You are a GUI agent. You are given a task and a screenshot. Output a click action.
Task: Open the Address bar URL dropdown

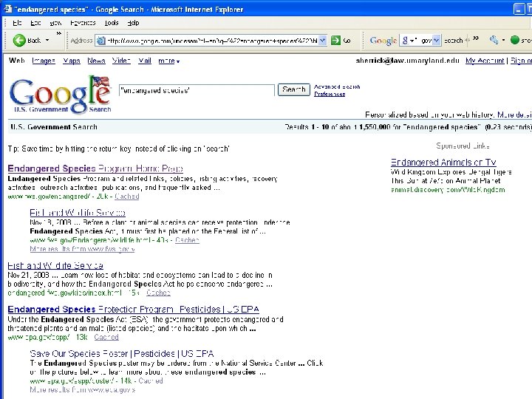323,41
